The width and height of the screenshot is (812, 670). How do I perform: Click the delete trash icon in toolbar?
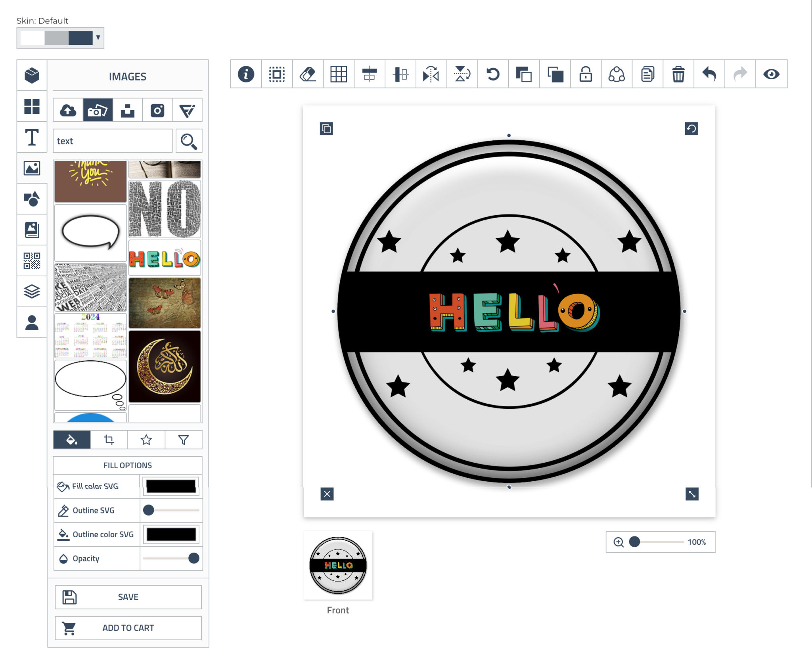tap(678, 74)
